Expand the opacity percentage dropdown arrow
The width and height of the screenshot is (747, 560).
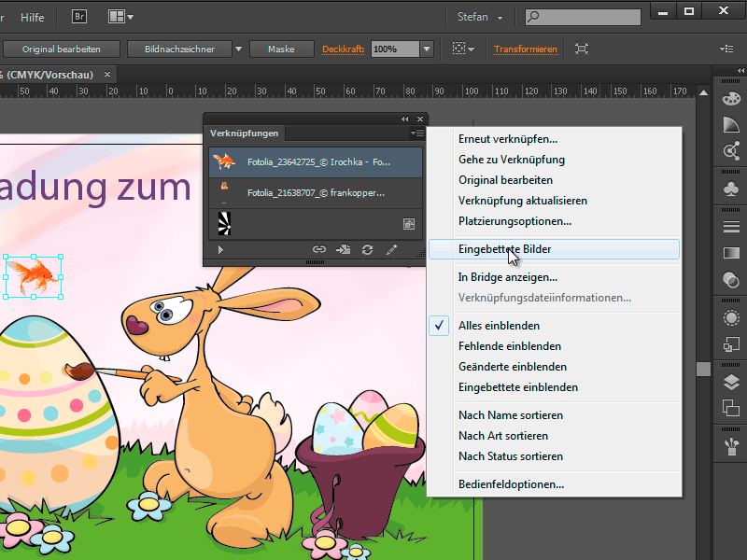click(x=427, y=49)
